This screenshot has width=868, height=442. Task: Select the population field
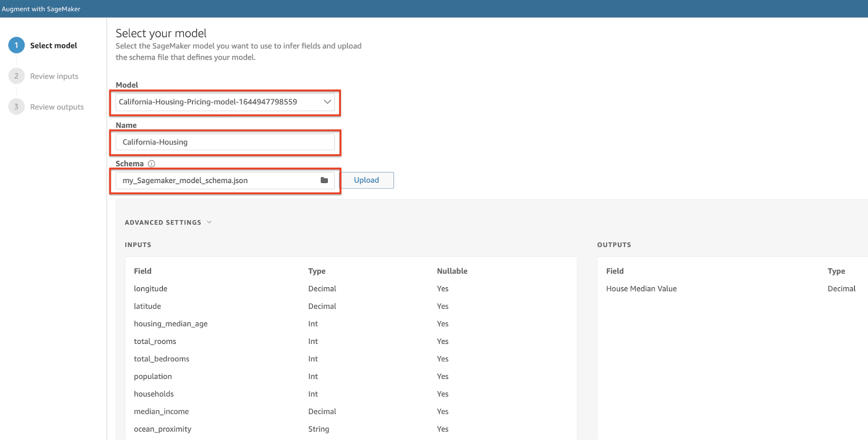153,377
